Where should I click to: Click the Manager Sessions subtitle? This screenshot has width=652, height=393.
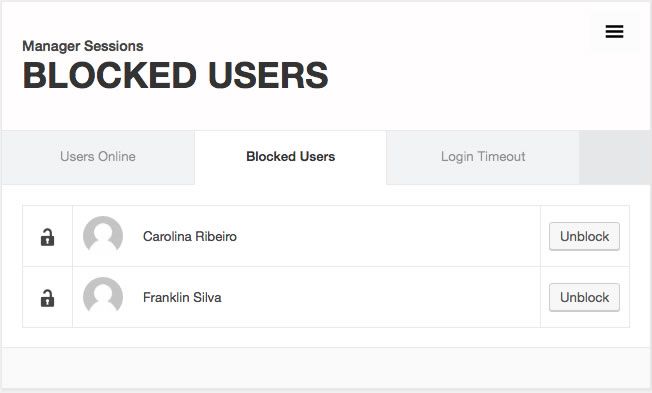click(83, 46)
